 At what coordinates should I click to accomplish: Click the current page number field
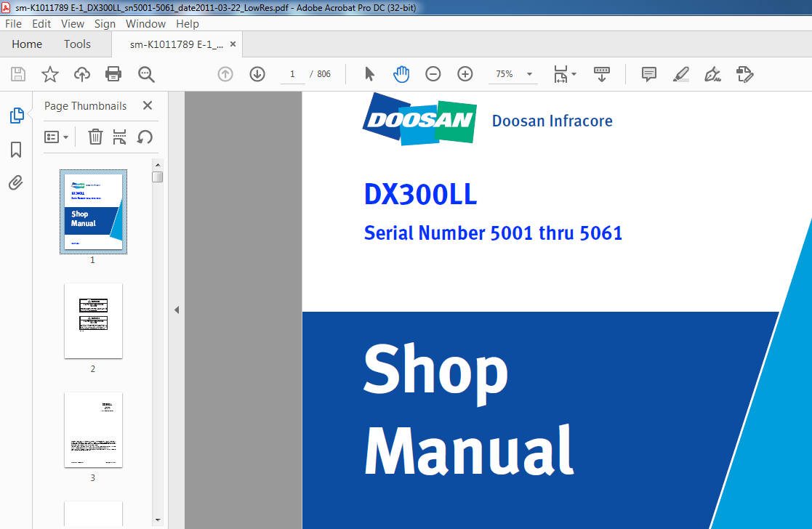[x=292, y=74]
